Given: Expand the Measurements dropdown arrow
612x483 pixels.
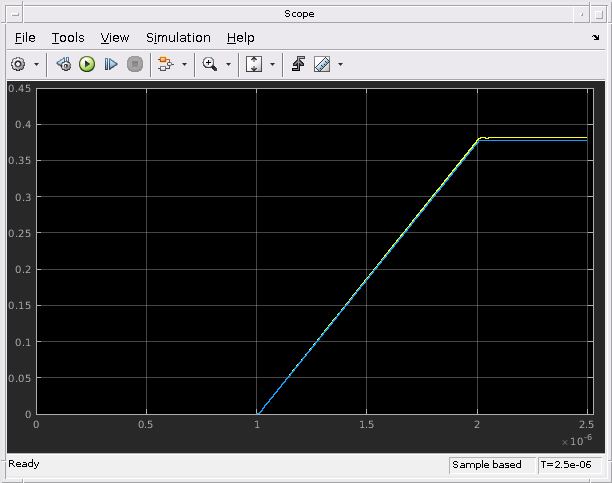Looking at the screenshot, I should click(x=340, y=64).
